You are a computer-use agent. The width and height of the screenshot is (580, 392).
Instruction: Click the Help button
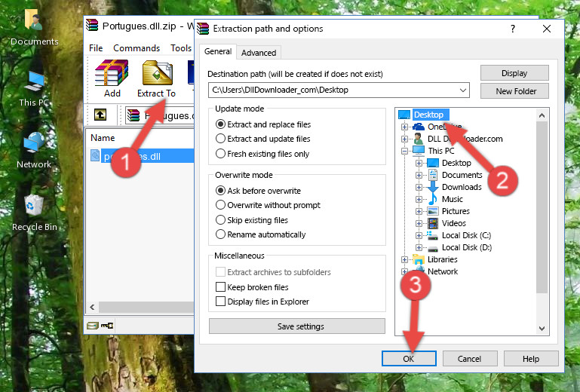[531, 359]
